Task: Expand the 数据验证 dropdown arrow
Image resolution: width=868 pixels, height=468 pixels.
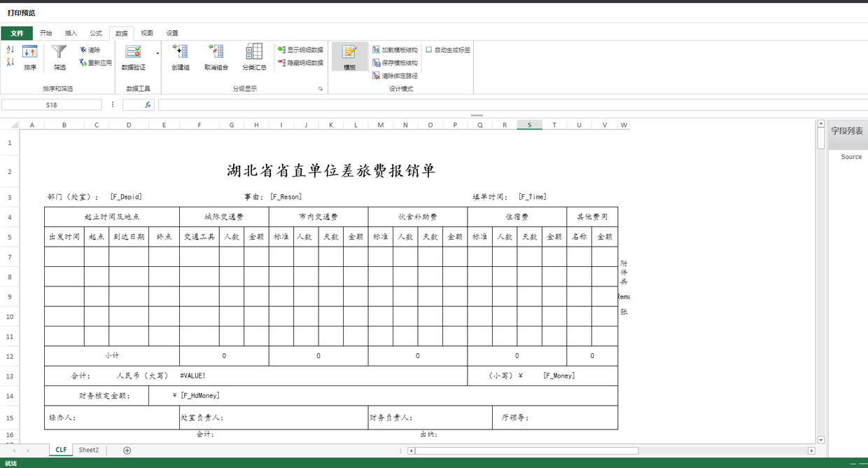Action: [157, 53]
